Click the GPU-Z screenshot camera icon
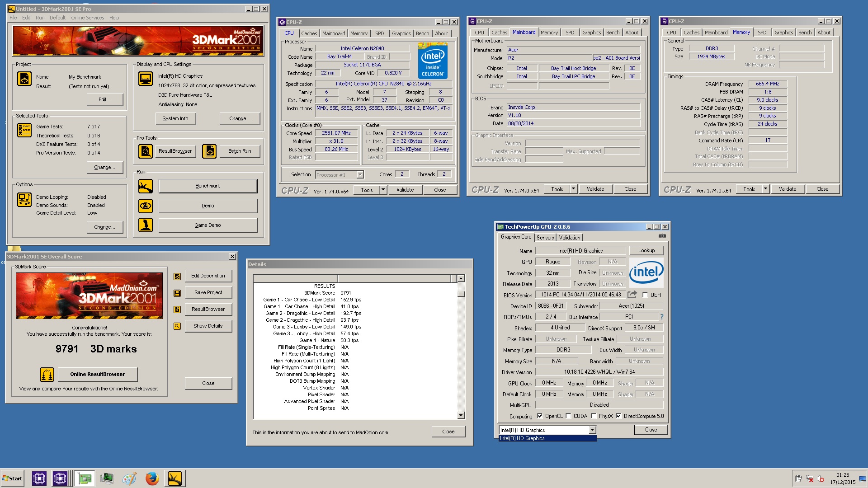The height and width of the screenshot is (488, 868). (662, 236)
